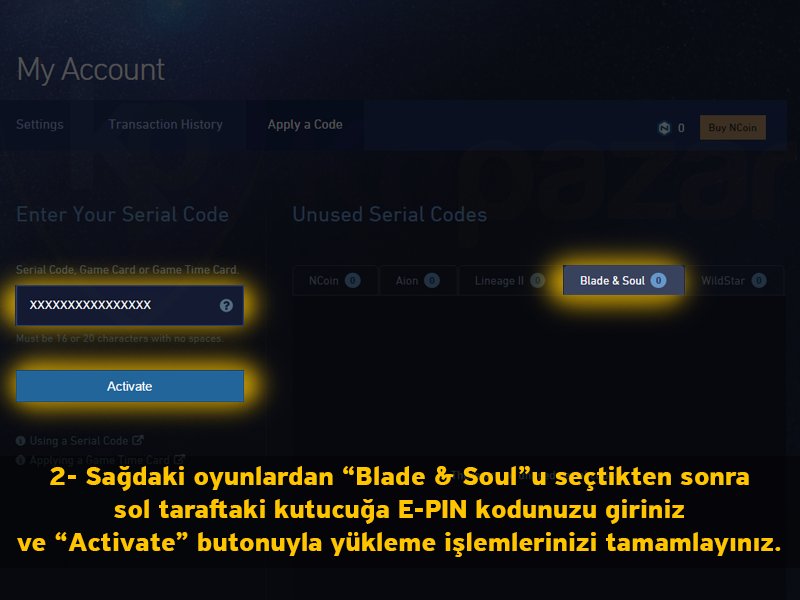Click the NCoin balance logo icon
800x600 pixels.
(664, 128)
